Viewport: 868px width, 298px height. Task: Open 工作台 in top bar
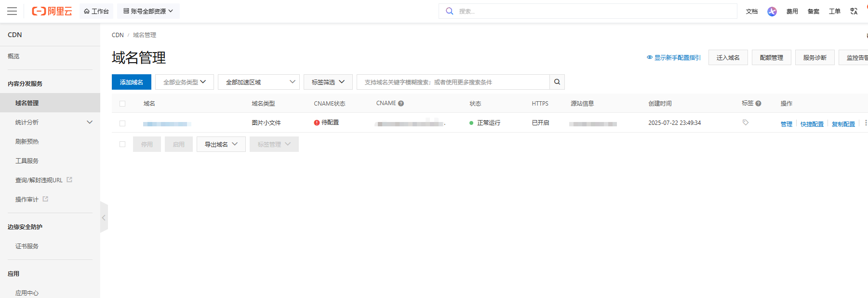pyautogui.click(x=96, y=11)
